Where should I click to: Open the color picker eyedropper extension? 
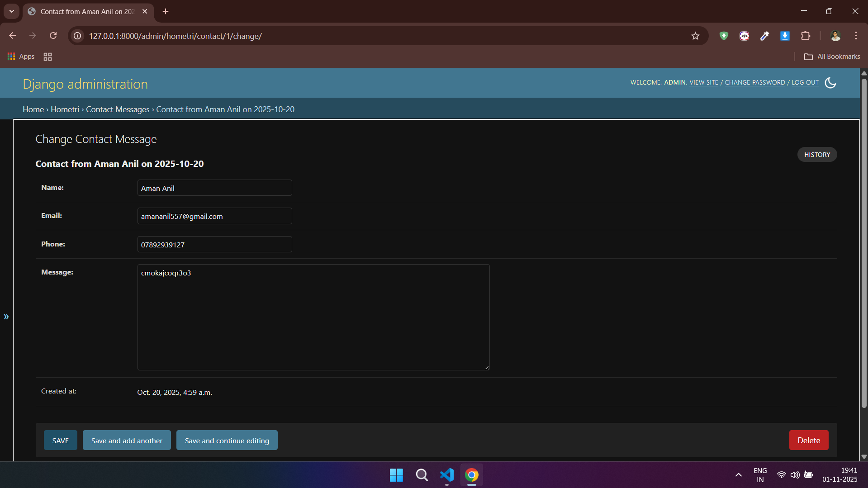(x=764, y=36)
